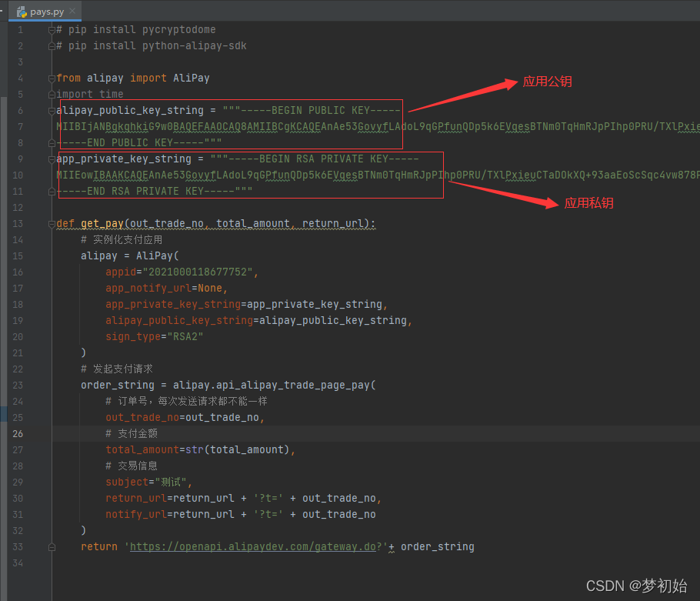
Task: Close the pays.py tab
Action: click(x=73, y=11)
